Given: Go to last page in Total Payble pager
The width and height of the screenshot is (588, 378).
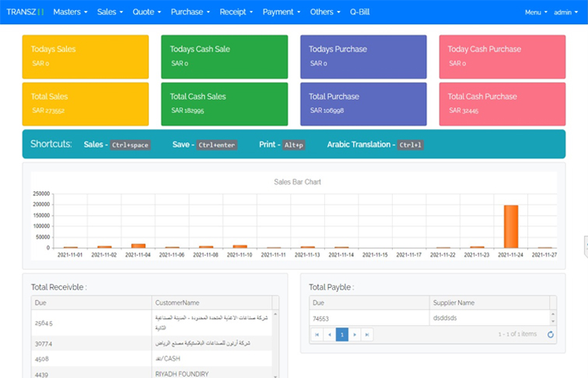Looking at the screenshot, I should tap(367, 334).
